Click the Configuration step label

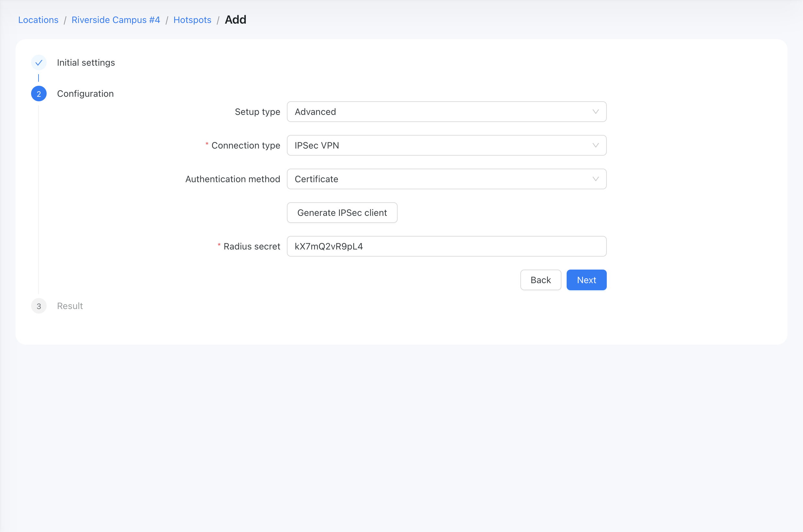point(85,94)
